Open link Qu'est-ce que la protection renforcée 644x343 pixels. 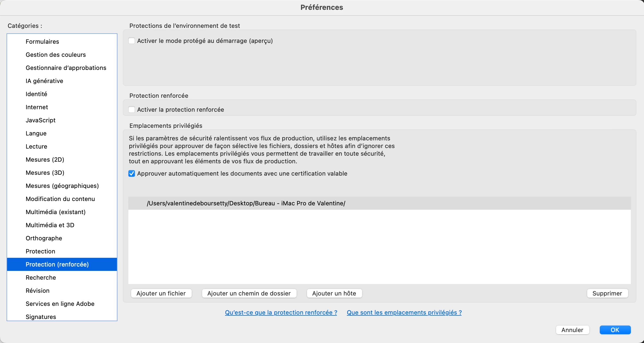[281, 312]
